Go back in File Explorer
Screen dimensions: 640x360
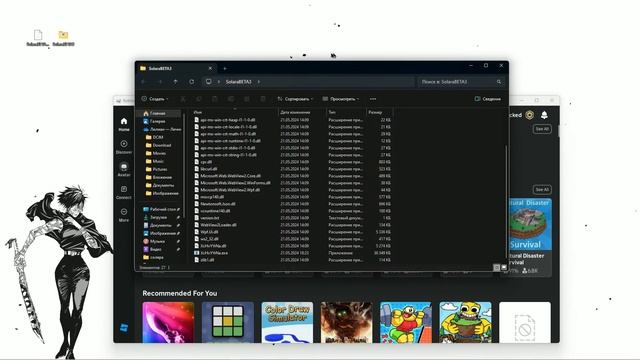[143, 82]
